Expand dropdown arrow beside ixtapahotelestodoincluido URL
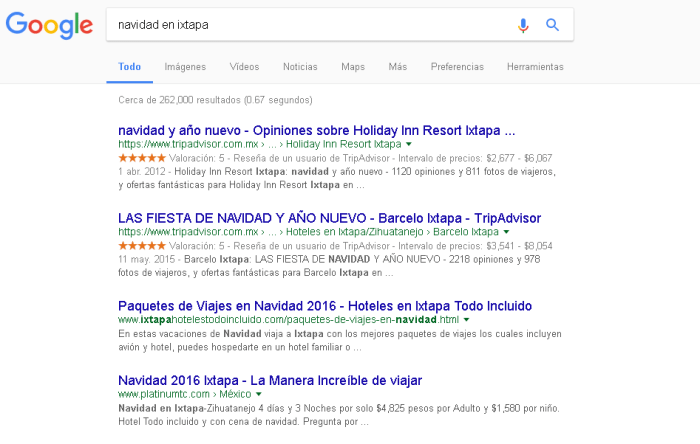The height and width of the screenshot is (444, 700). [466, 320]
